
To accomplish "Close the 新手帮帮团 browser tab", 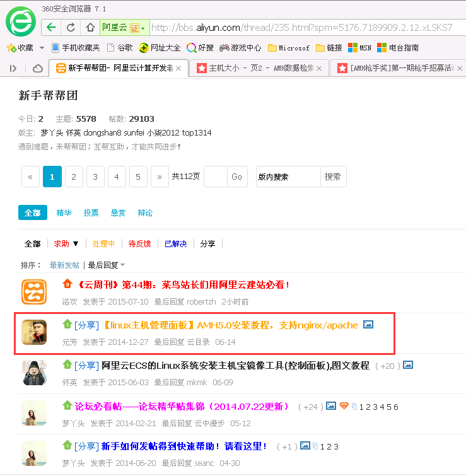I will [x=178, y=68].
